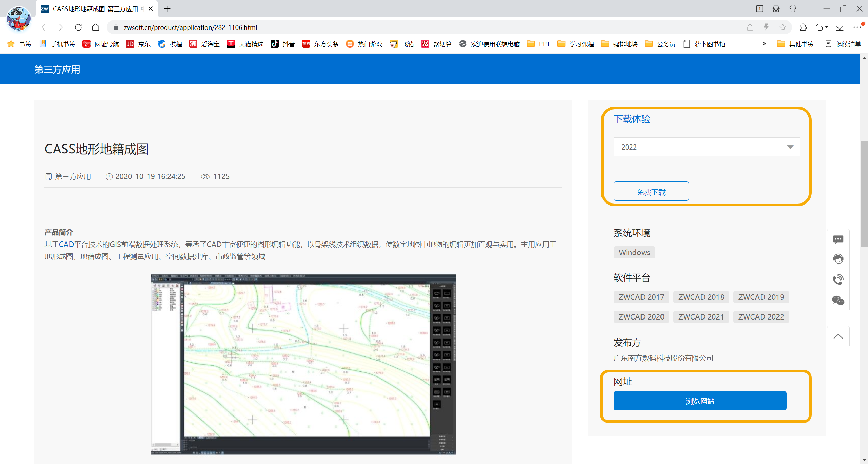Image resolution: width=868 pixels, height=464 pixels.
Task: Click the 浏览网站 button
Action: pyautogui.click(x=700, y=401)
